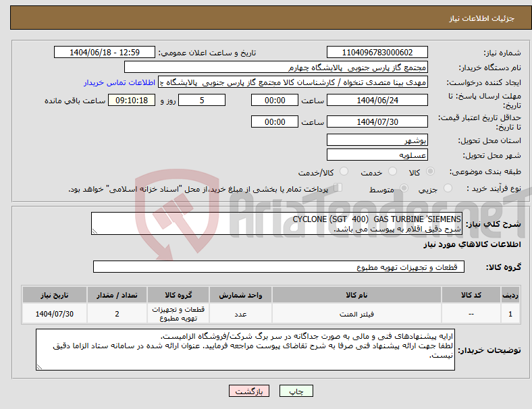Click the goods group field قطعات و تجهیزات تهویه مطبوع
Image resolution: width=532 pixels, height=409 pixels.
click(x=279, y=267)
